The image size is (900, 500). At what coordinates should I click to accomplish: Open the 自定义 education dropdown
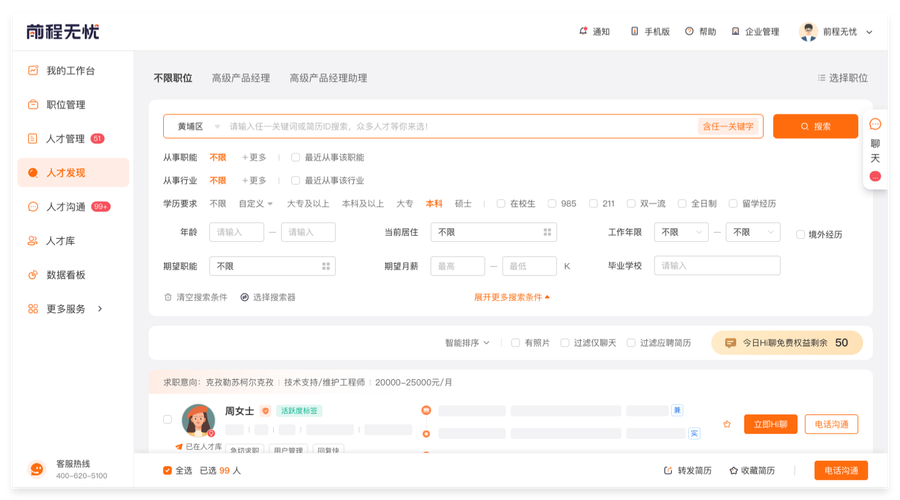[x=256, y=203]
